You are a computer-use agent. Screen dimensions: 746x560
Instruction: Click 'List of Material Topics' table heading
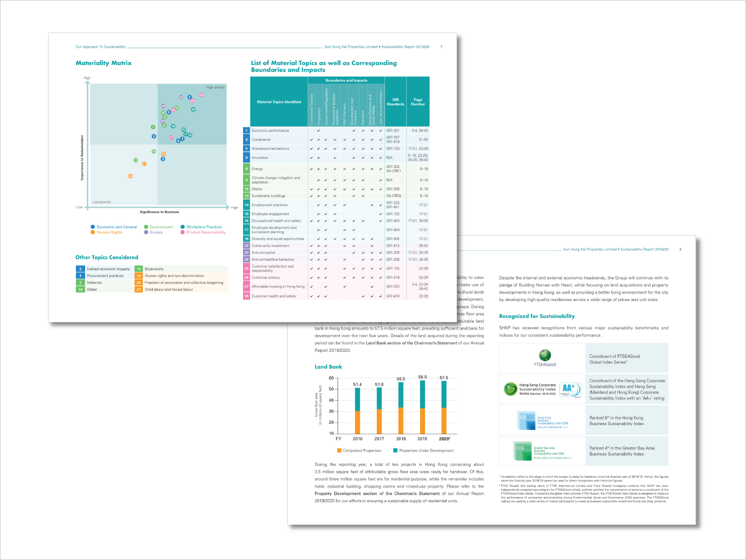324,66
